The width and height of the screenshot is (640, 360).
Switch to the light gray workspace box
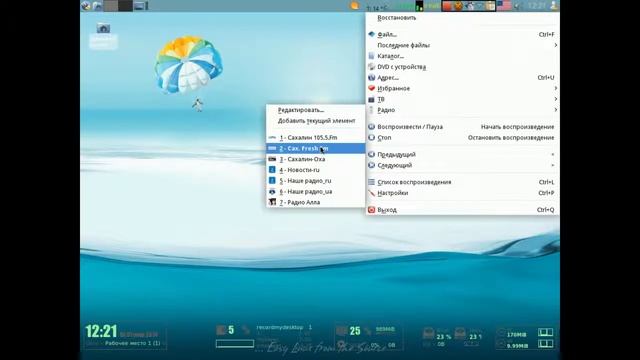pyautogui.click(x=111, y=6)
